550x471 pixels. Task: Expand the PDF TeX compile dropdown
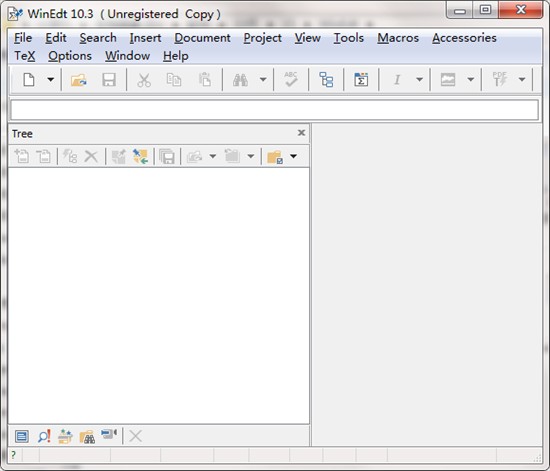pos(522,80)
